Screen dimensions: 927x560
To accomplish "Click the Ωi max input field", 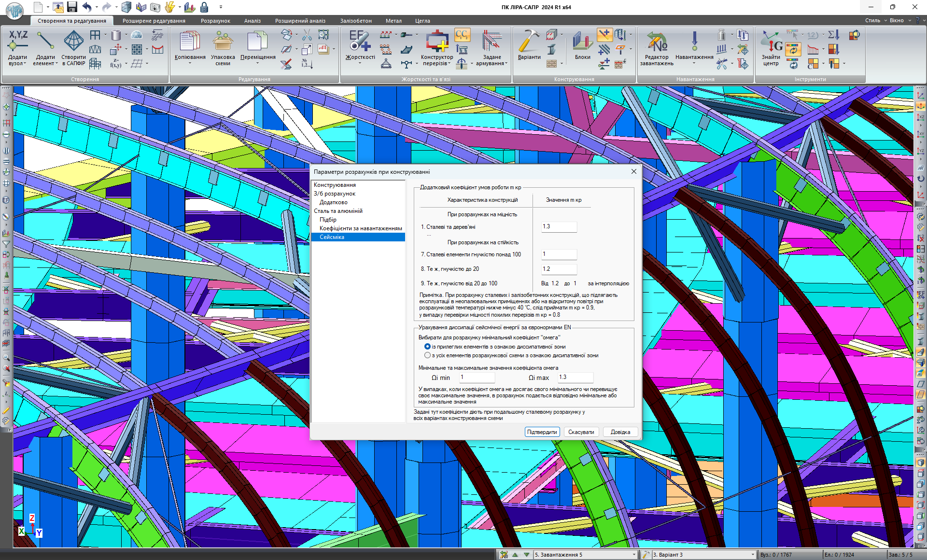I will tap(575, 378).
